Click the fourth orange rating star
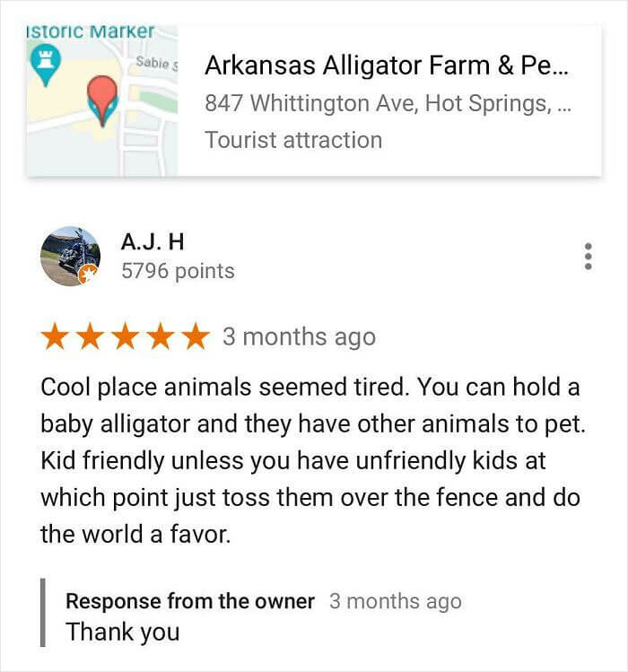 161,336
